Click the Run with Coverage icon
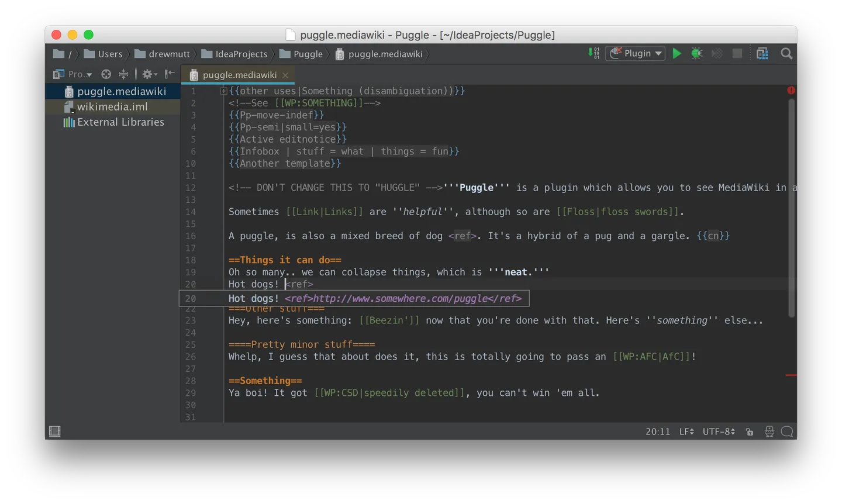 coord(717,54)
